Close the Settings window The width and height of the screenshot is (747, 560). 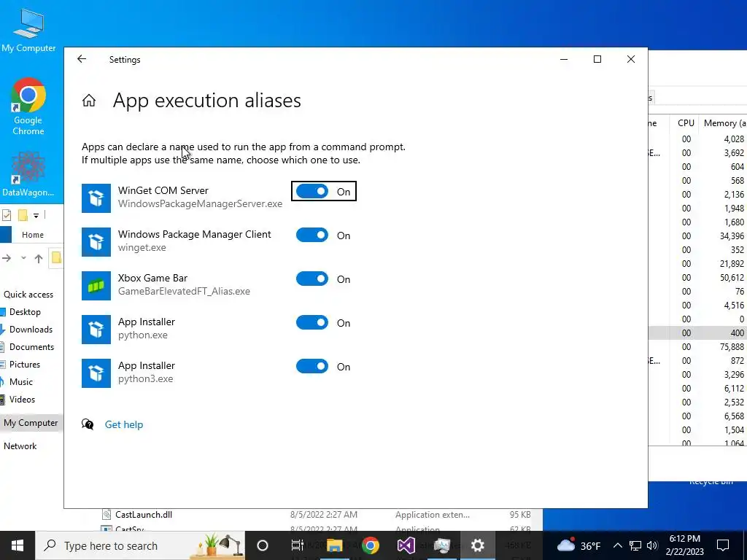631,59
